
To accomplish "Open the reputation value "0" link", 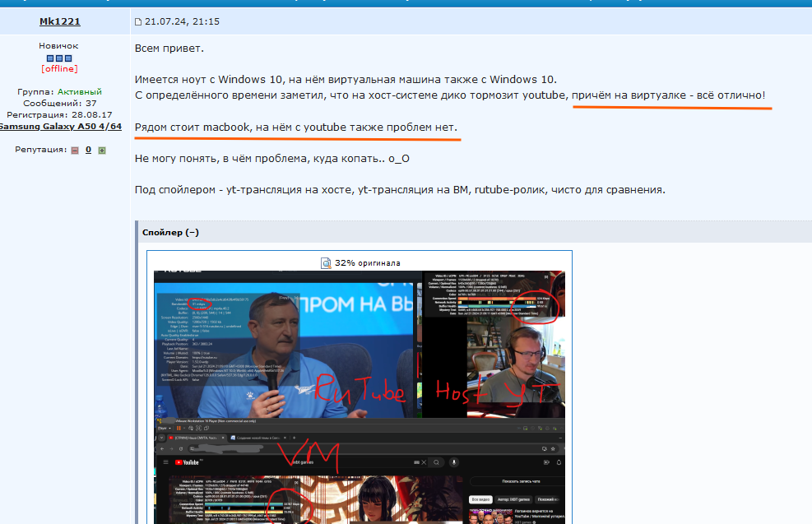I will coord(88,150).
